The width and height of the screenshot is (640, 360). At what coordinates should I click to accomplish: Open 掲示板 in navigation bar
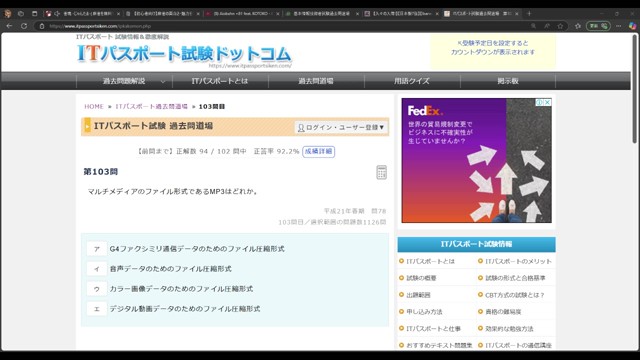(x=508, y=81)
